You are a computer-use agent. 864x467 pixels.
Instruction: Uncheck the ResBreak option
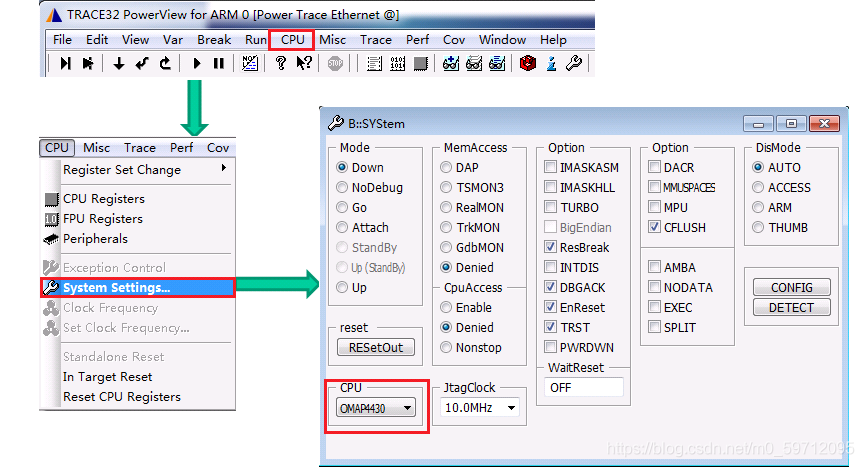550,247
